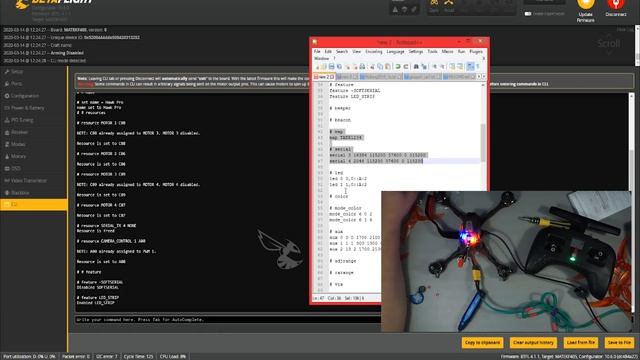Open the File menu in Notepad++
Image resolution: width=640 pixels, height=360 pixels.
[317, 52]
